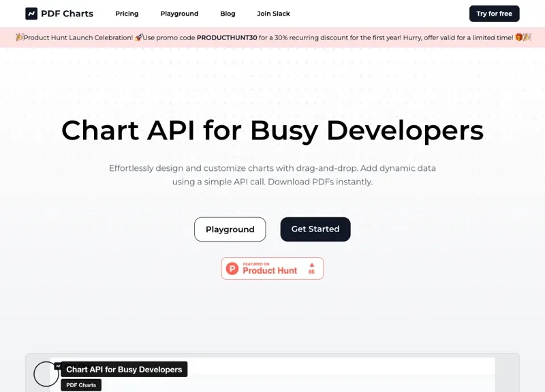Click Join Slack in the navigation
Image resolution: width=545 pixels, height=392 pixels.
[273, 14]
